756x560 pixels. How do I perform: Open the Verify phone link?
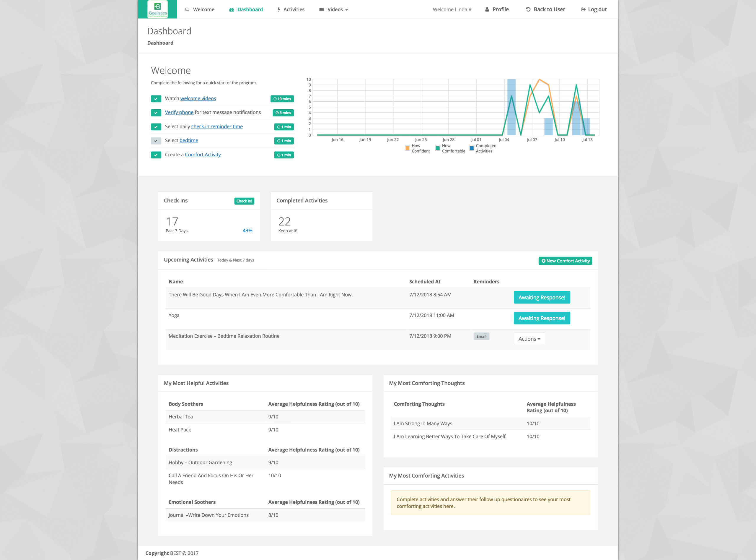click(179, 113)
